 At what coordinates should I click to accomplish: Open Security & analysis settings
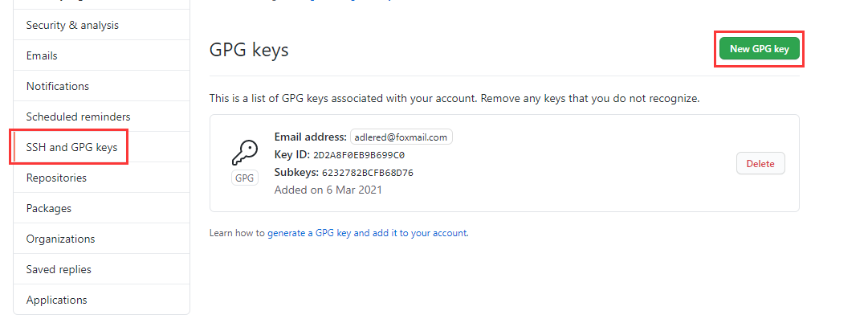point(72,25)
